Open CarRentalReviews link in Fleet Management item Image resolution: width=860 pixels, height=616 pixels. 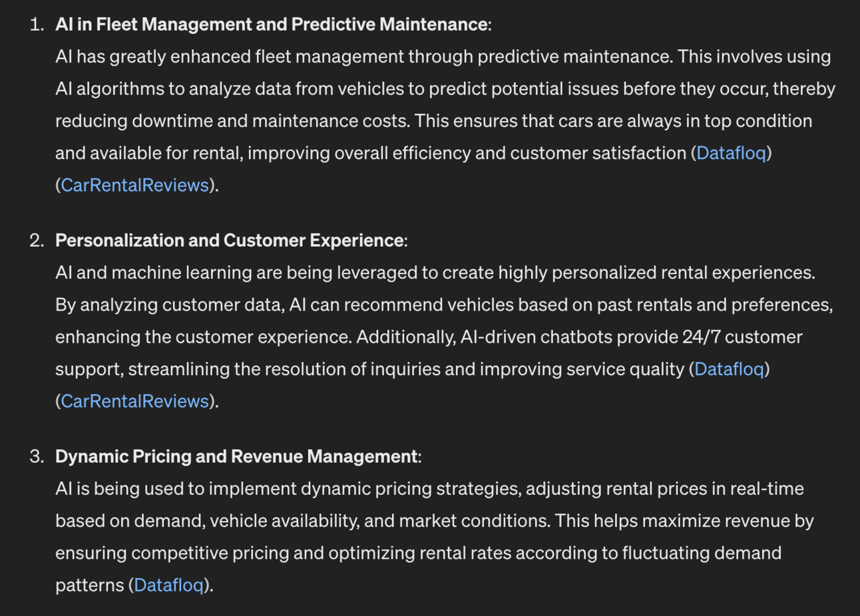[134, 185]
